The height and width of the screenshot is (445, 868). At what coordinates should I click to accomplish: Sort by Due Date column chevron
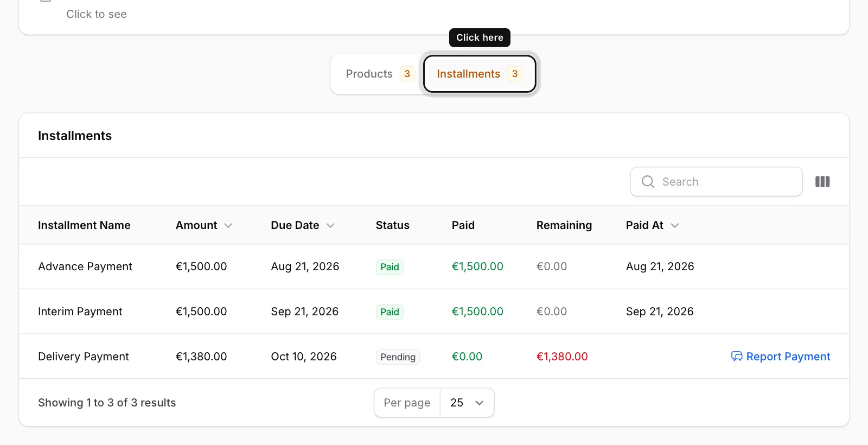pyautogui.click(x=330, y=226)
